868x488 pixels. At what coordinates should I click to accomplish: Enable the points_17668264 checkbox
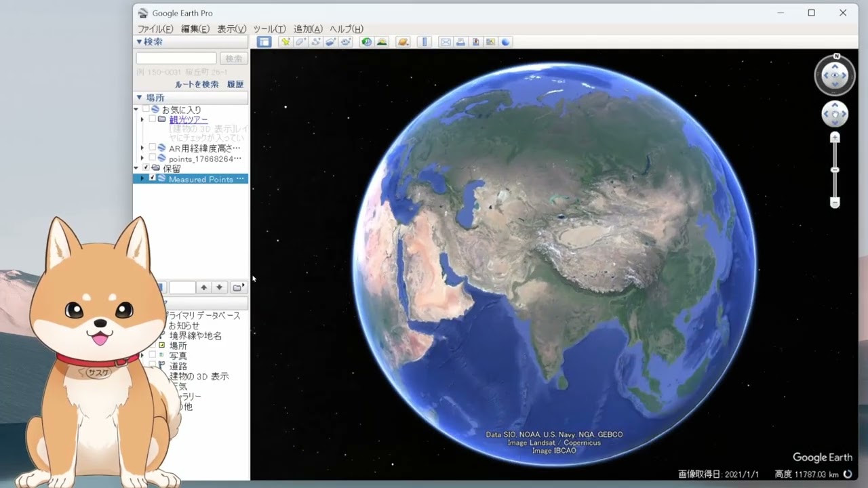(x=153, y=158)
